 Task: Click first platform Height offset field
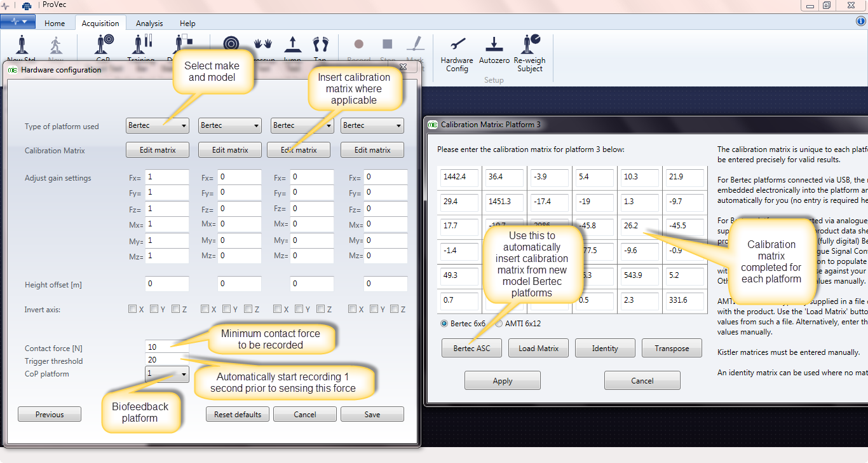click(x=167, y=284)
